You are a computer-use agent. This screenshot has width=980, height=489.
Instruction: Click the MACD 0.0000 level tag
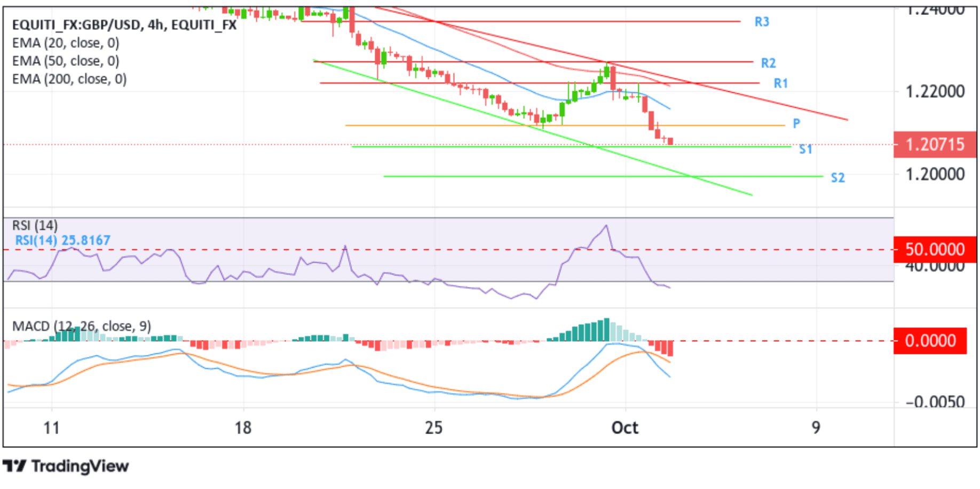(x=930, y=341)
